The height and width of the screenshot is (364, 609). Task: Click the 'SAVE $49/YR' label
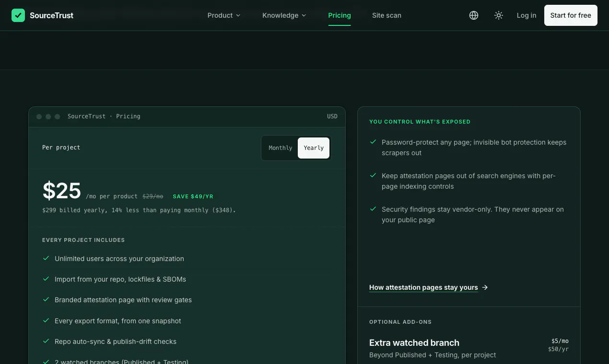193,196
